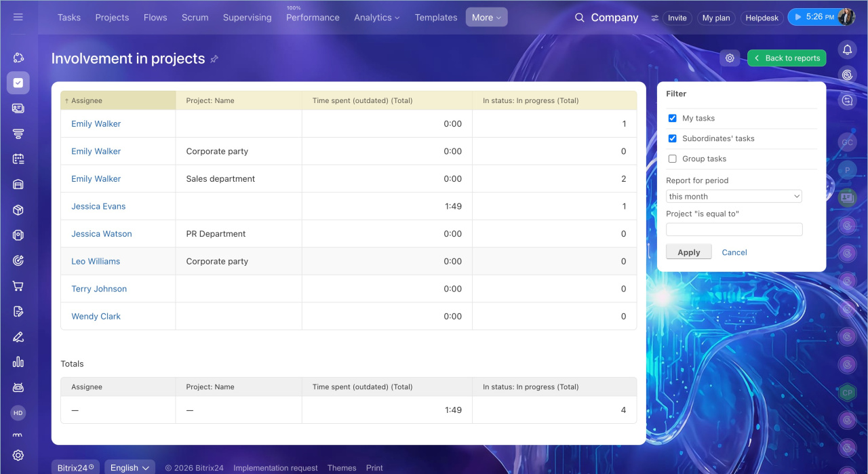Switch to the Scrum tab

195,18
